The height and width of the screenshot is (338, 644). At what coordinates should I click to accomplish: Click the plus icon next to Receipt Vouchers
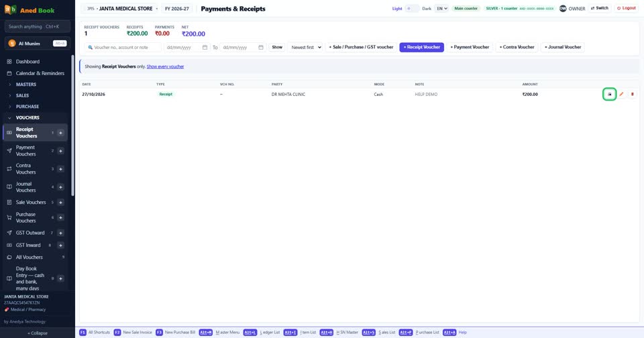coord(60,133)
